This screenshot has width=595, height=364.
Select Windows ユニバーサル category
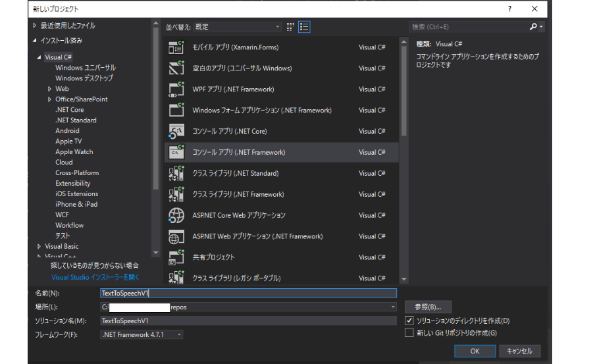(x=86, y=68)
